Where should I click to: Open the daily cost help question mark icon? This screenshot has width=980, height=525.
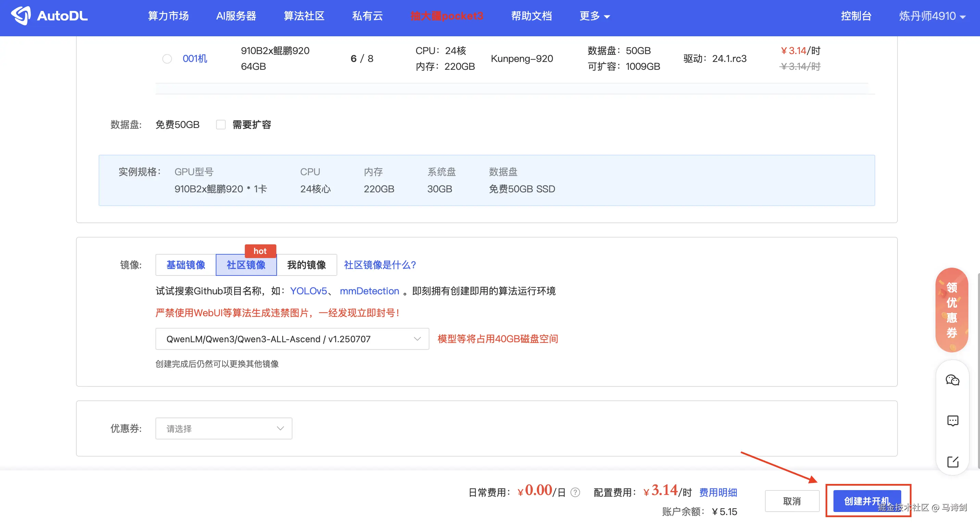(x=575, y=492)
